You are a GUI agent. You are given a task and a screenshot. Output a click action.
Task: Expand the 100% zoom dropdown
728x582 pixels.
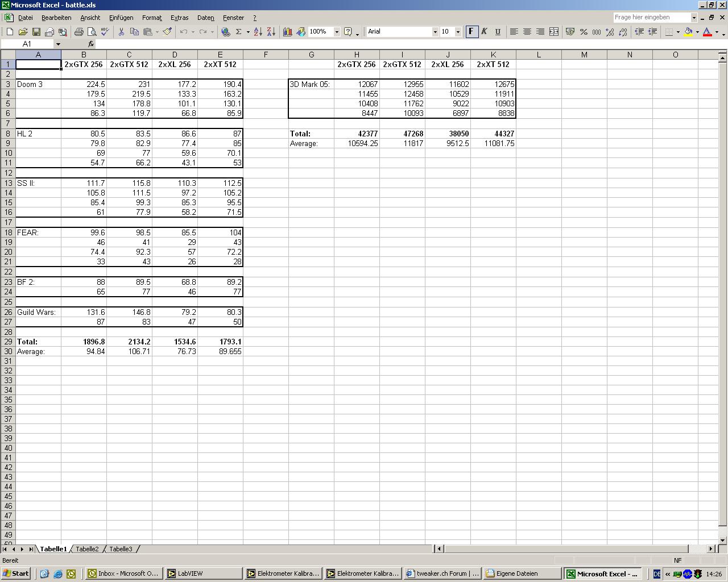tap(337, 32)
